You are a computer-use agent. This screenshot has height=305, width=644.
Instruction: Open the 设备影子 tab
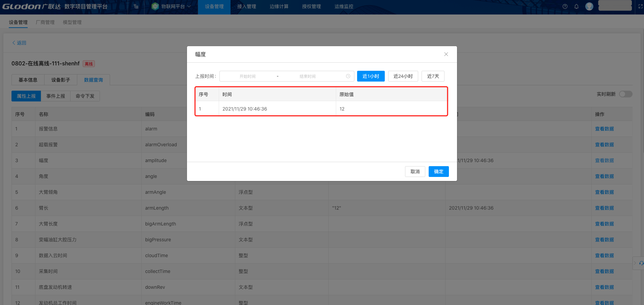60,80
